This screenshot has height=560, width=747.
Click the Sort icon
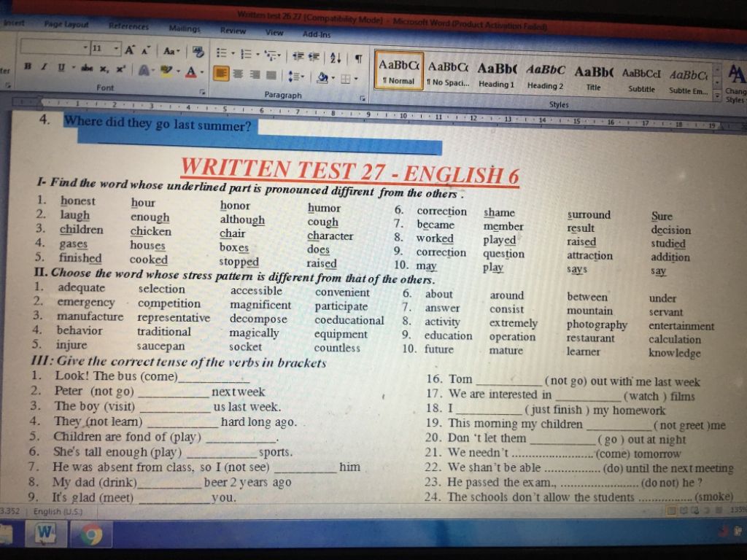point(336,58)
